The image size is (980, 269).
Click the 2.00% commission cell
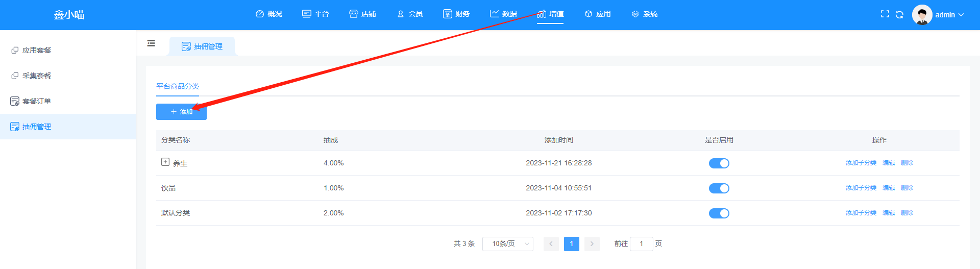pyautogui.click(x=334, y=213)
